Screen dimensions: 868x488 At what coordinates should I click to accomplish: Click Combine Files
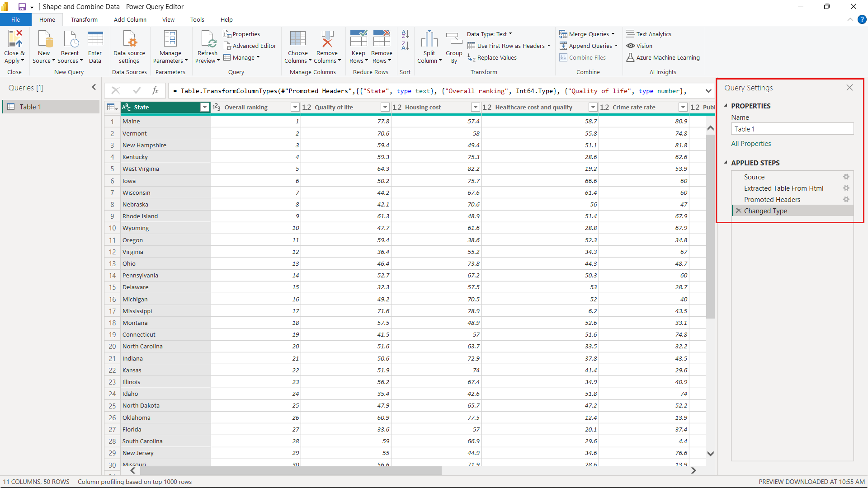click(582, 57)
